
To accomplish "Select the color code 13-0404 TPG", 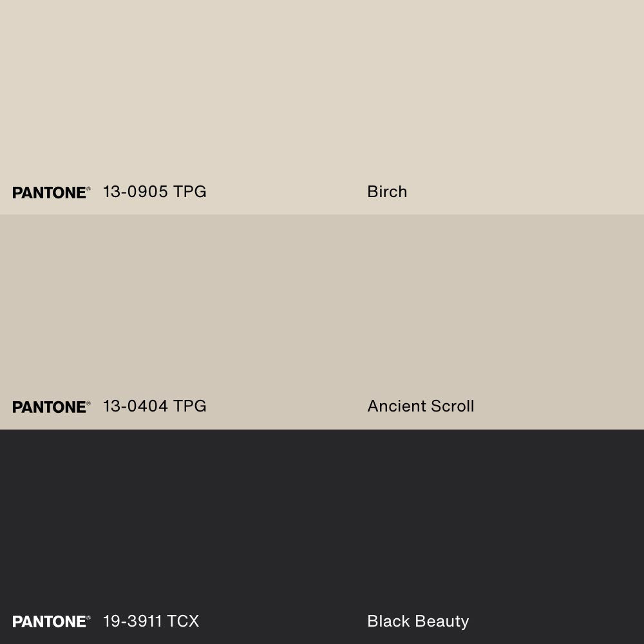I will click(155, 406).
